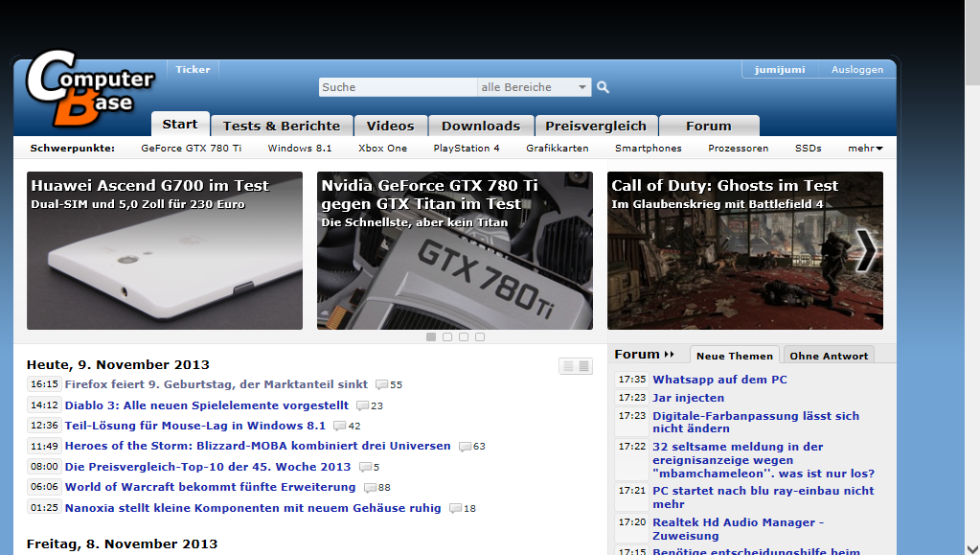Open thread about mbamchameleon meldung
Screen dimensions: 980x555
tap(763, 460)
